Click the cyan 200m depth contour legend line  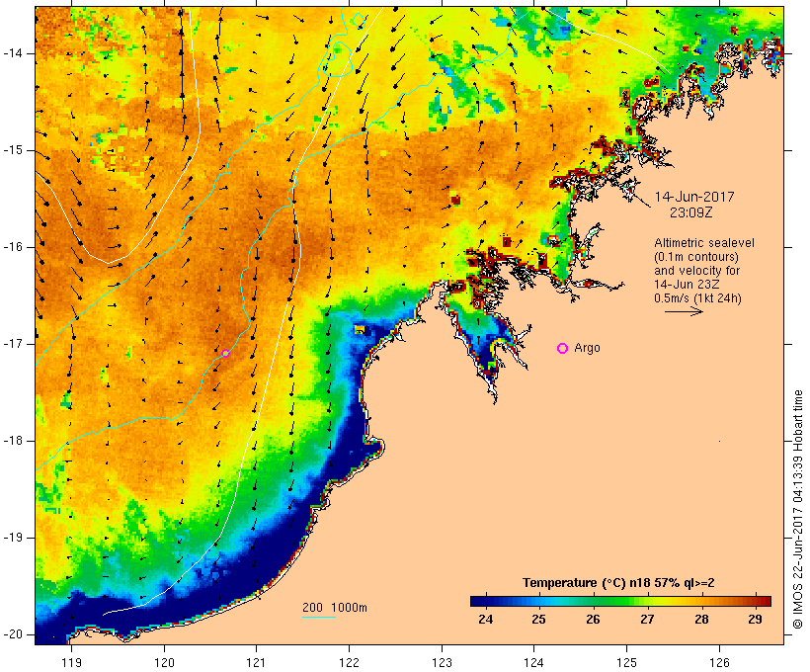pyautogui.click(x=319, y=617)
